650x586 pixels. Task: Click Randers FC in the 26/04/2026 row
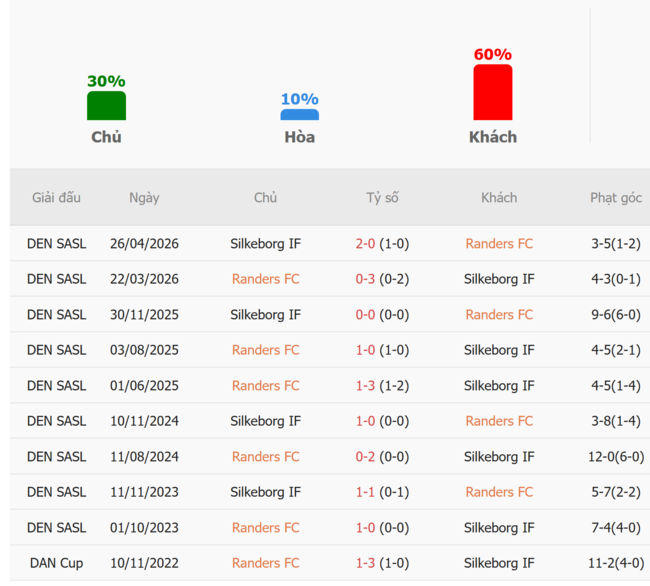(x=499, y=244)
